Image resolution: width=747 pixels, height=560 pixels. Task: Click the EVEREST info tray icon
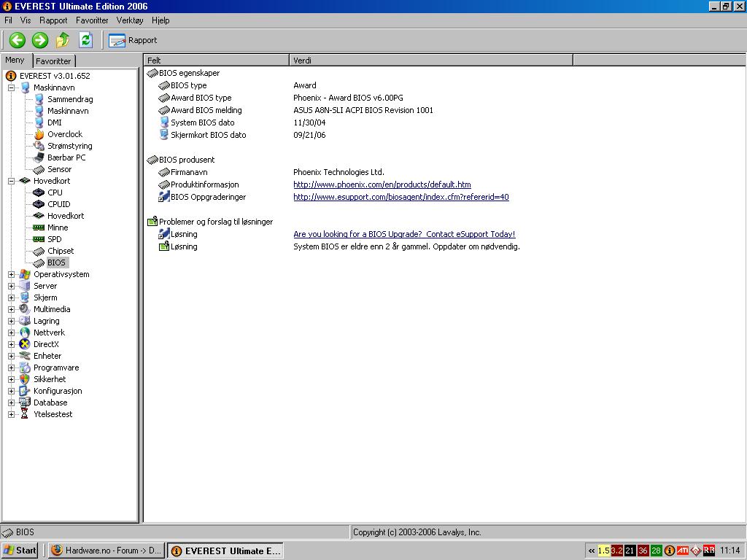point(670,551)
